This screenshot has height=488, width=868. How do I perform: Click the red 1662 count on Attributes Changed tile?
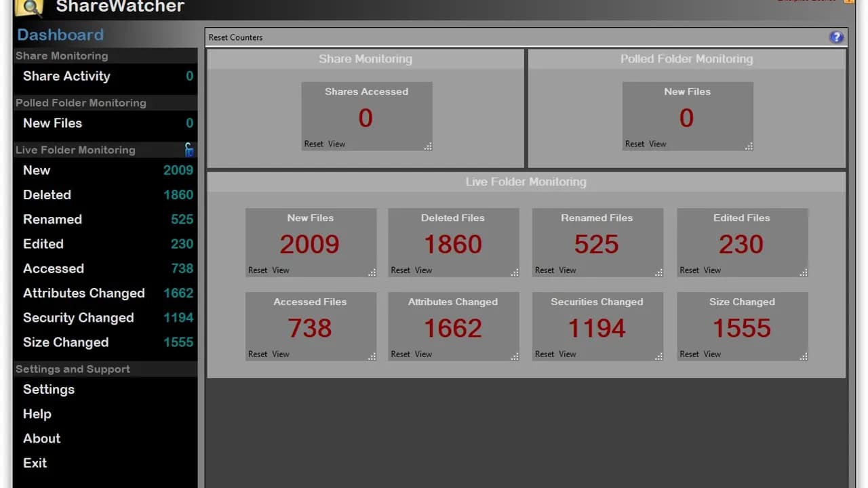[x=453, y=328]
